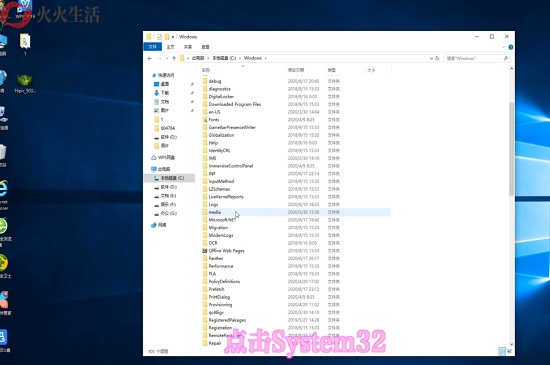This screenshot has width=550, height=365.
Task: Click the Fonts folder icon
Action: point(205,120)
